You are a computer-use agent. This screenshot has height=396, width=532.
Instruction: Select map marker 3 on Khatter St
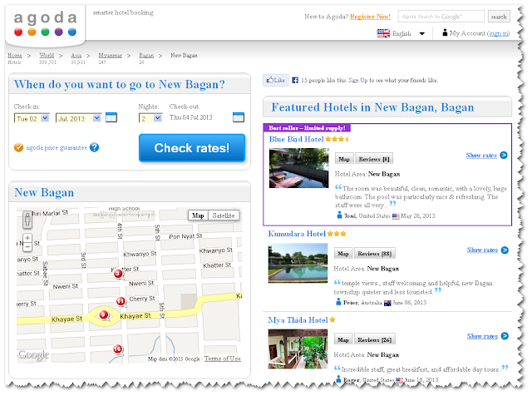click(x=118, y=274)
